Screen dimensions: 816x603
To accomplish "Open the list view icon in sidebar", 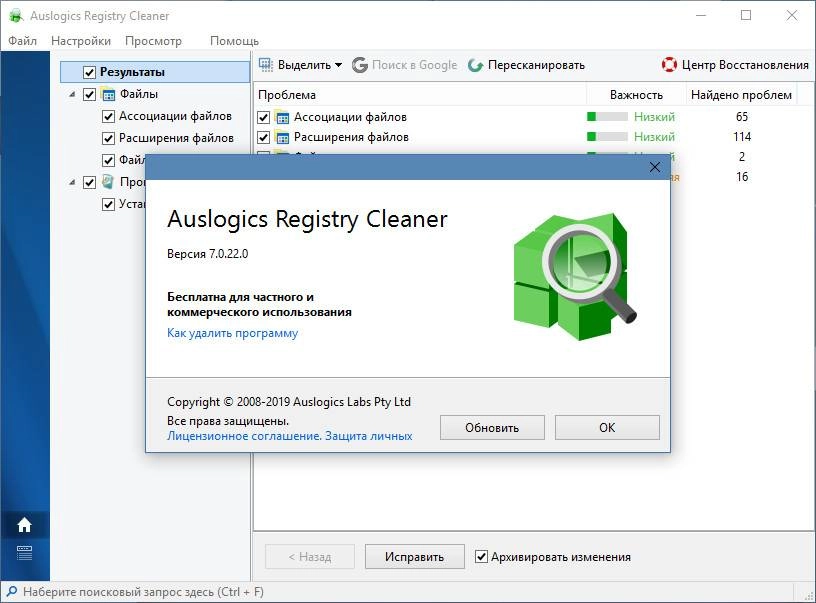I will (24, 553).
